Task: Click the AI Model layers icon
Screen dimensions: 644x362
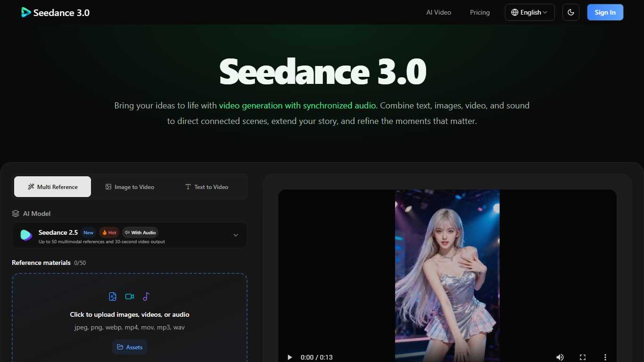Action: click(x=16, y=214)
